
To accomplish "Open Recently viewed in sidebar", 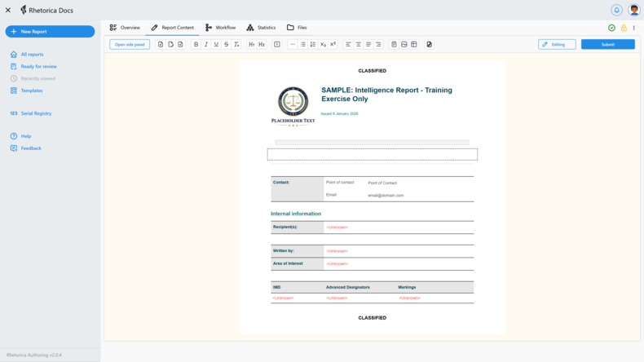I will (33, 78).
